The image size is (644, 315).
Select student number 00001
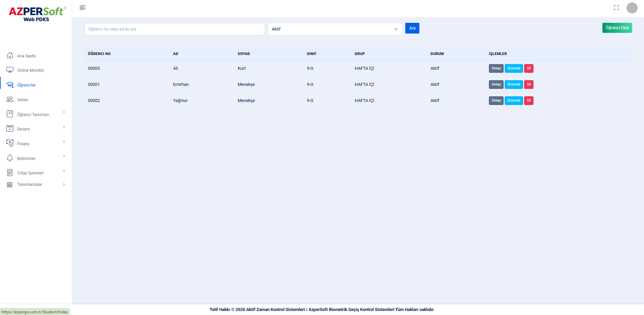pyautogui.click(x=94, y=85)
